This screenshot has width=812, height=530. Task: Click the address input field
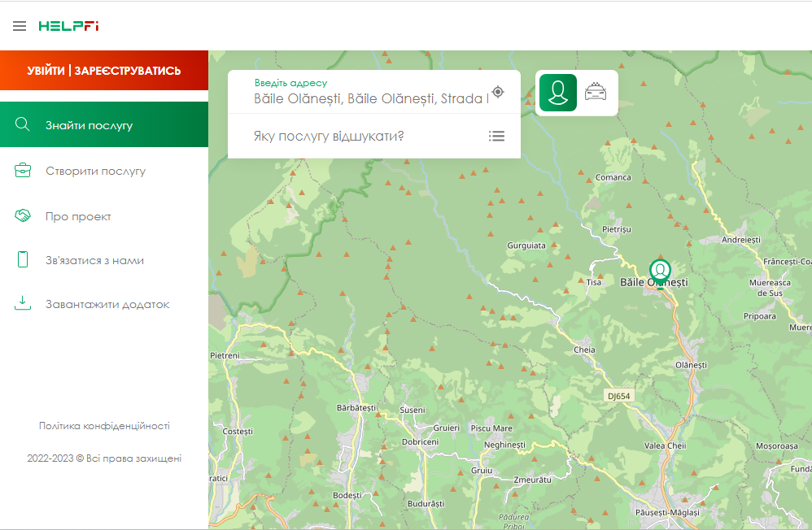click(x=370, y=98)
